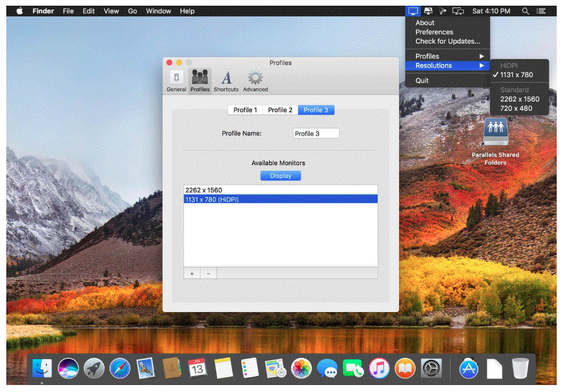
Task: Open the General preferences pane
Action: [177, 82]
